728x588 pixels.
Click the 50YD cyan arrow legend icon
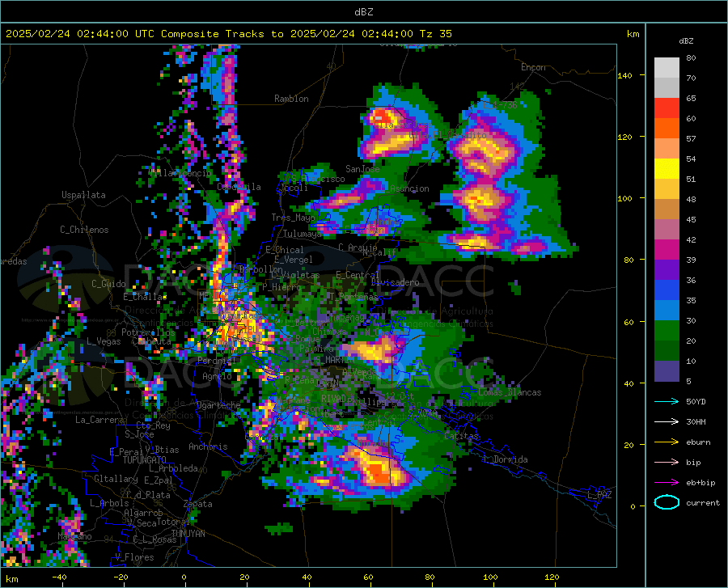(667, 401)
